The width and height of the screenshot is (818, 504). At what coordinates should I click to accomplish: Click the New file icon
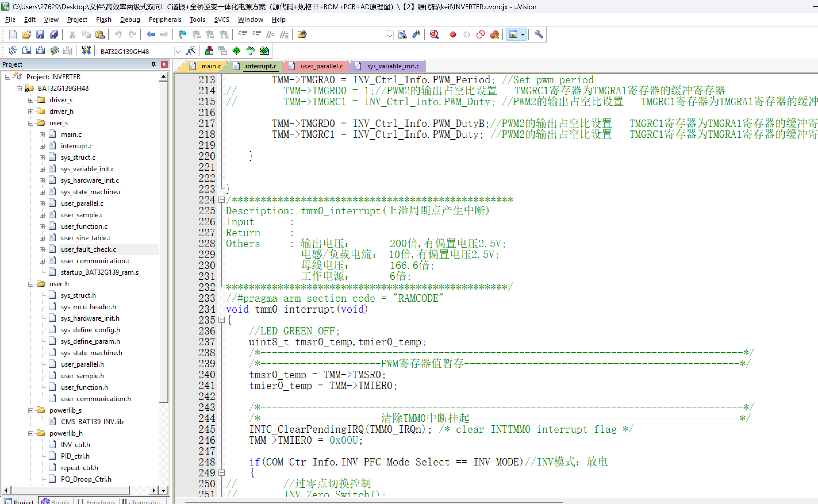(x=13, y=34)
